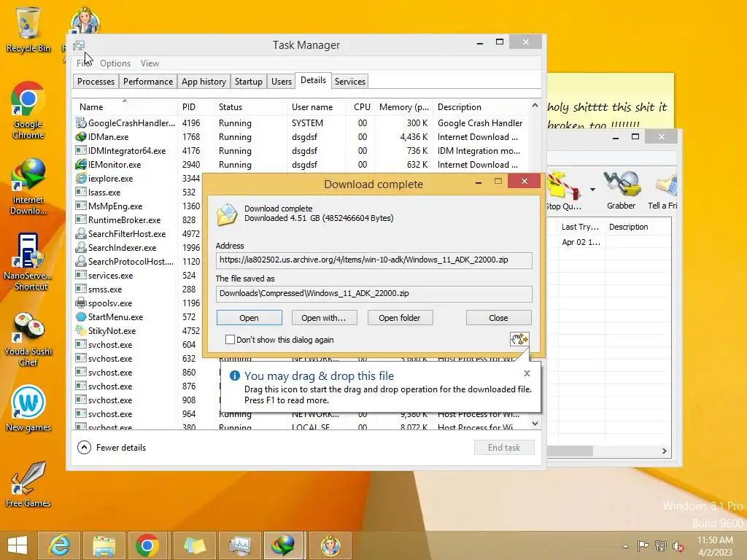Switch to Internet Download Manager taskbar button
The height and width of the screenshot is (560, 747).
click(x=284, y=545)
